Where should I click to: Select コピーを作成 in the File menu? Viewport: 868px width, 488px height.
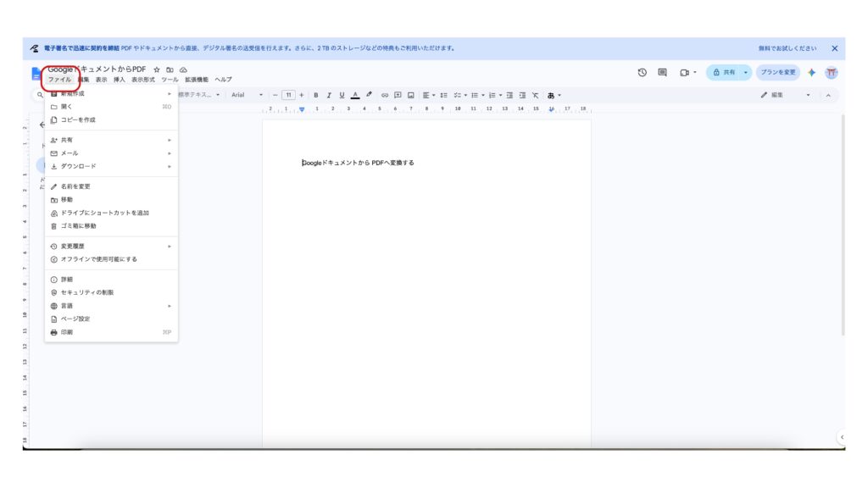pyautogui.click(x=111, y=120)
